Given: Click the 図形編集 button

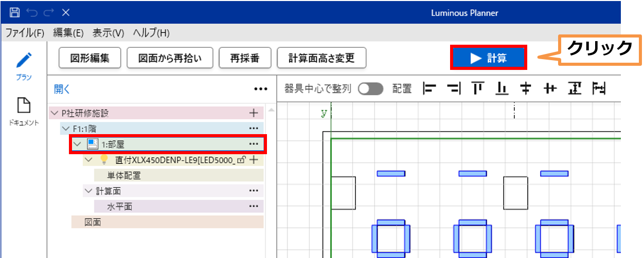Looking at the screenshot, I should point(90,58).
